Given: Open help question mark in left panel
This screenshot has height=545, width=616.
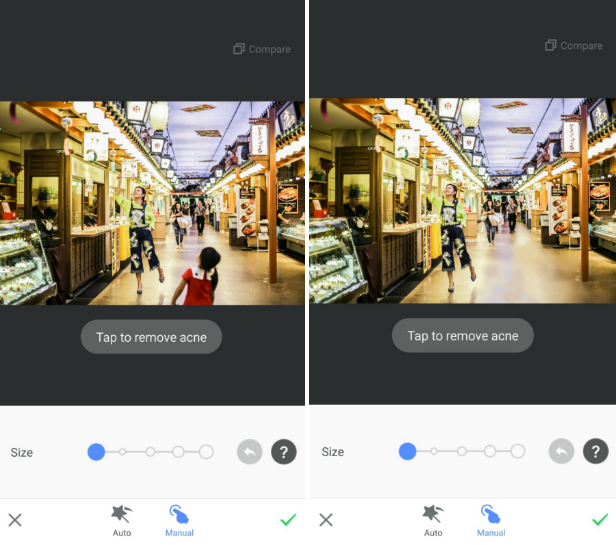Looking at the screenshot, I should [x=284, y=452].
